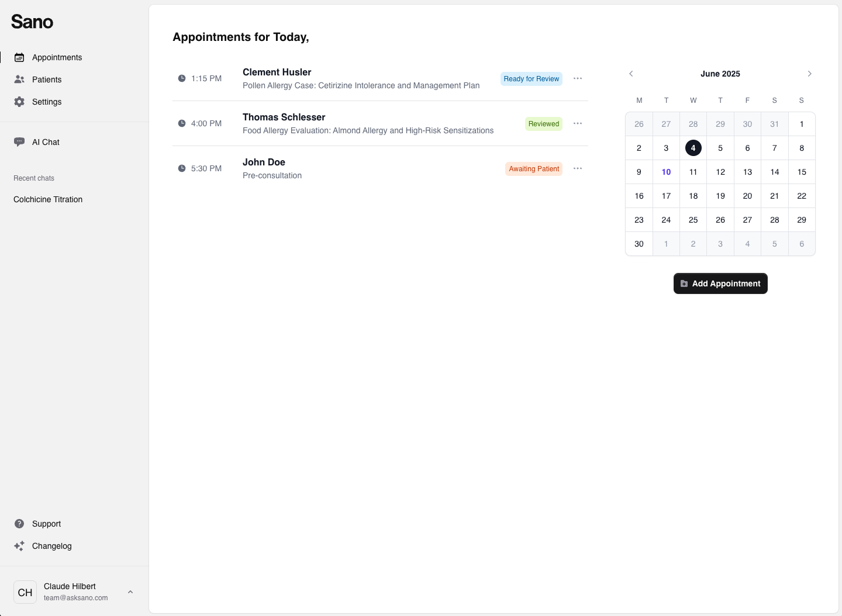Click the June 2025 month title
Viewport: 842px width, 616px height.
pyautogui.click(x=720, y=74)
